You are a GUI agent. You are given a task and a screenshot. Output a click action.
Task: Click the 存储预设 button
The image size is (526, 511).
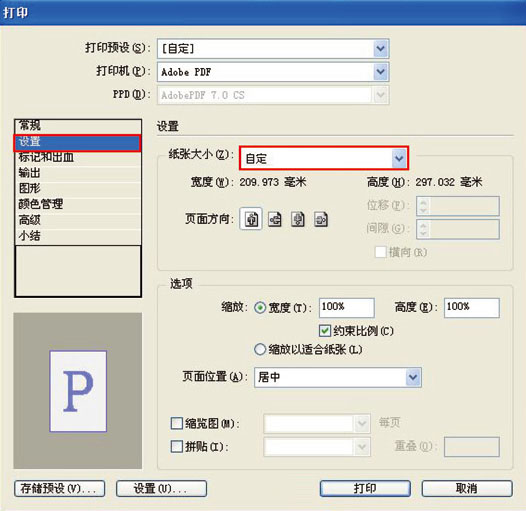coord(59,489)
